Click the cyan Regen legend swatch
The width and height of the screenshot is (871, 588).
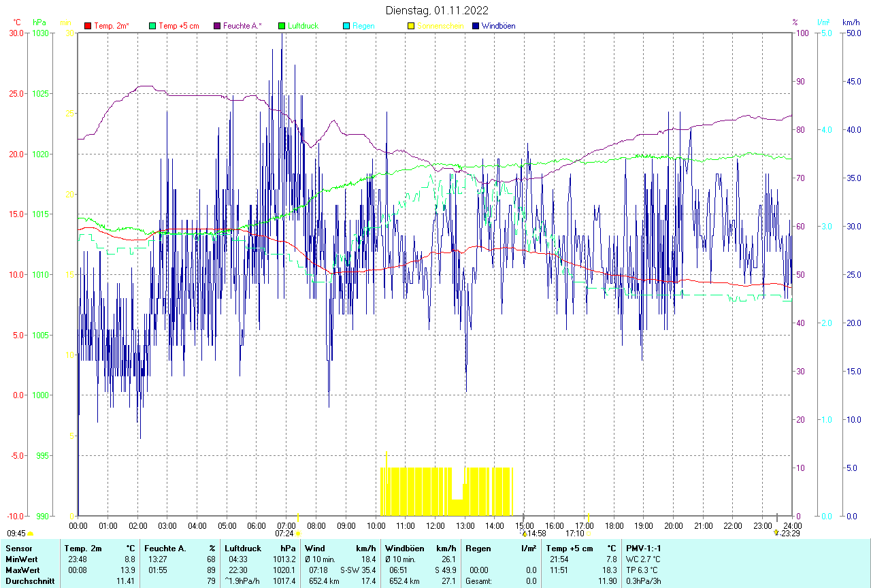pyautogui.click(x=346, y=26)
